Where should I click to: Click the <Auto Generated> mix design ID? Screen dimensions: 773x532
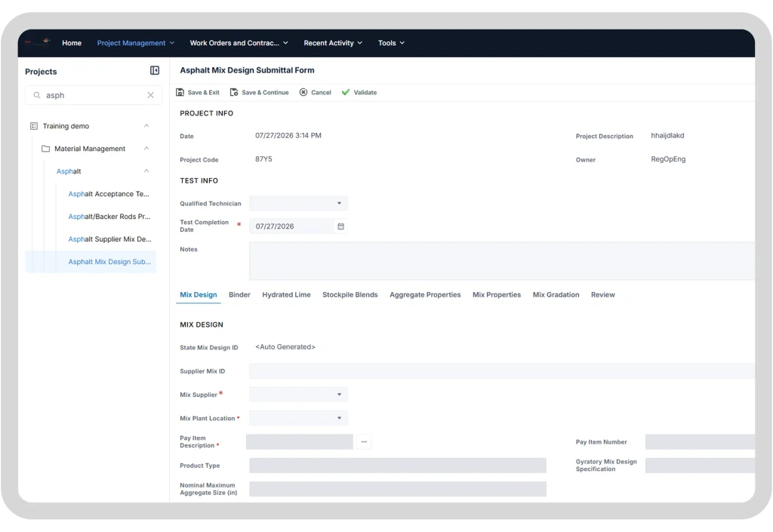click(285, 347)
